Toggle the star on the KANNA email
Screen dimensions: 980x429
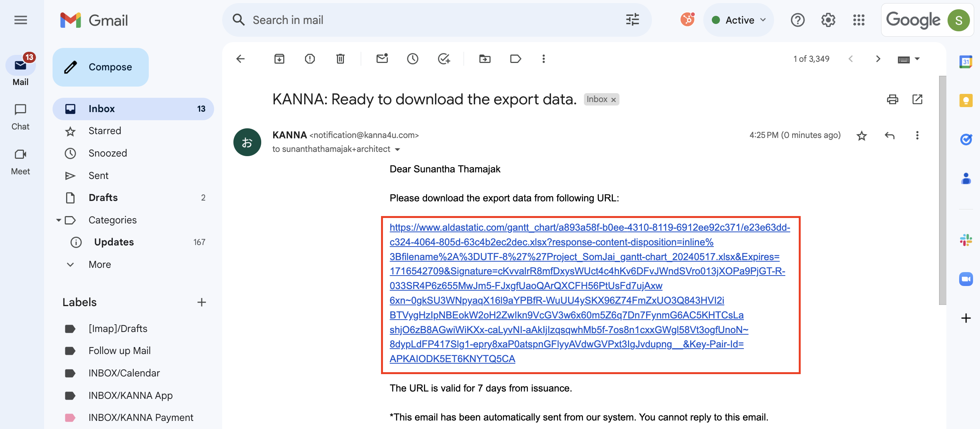click(x=861, y=136)
